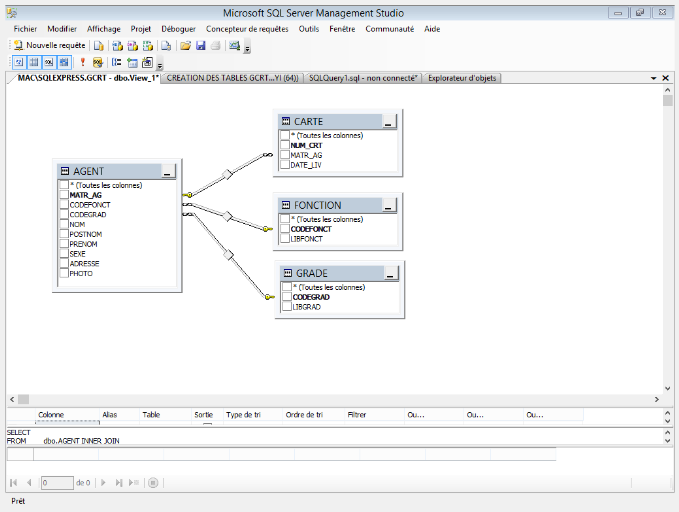Open the document tabs list dropdown arrow
Viewport: 679px width, 512px height.
(x=653, y=78)
